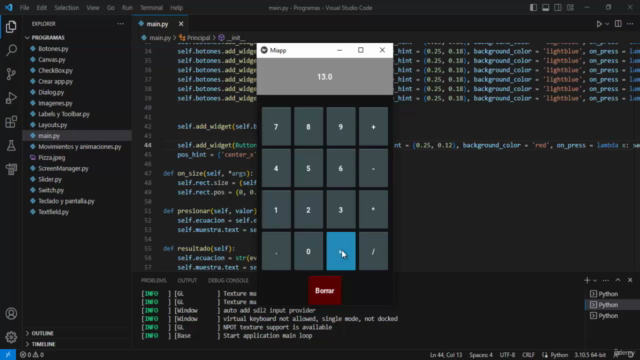Open the Explorer view in activity bar
The image size is (640, 360).
(x=11, y=27)
